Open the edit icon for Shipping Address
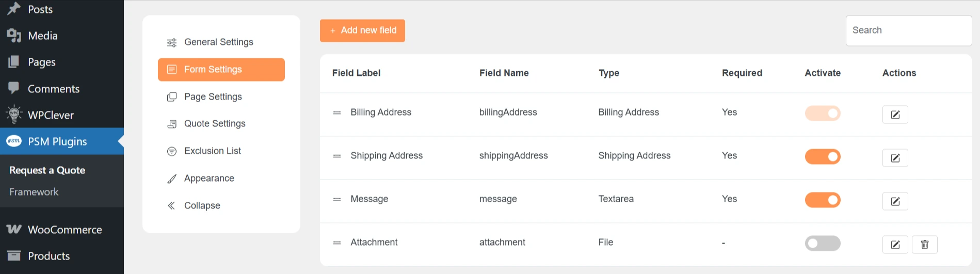This screenshot has height=274, width=980. (x=895, y=158)
